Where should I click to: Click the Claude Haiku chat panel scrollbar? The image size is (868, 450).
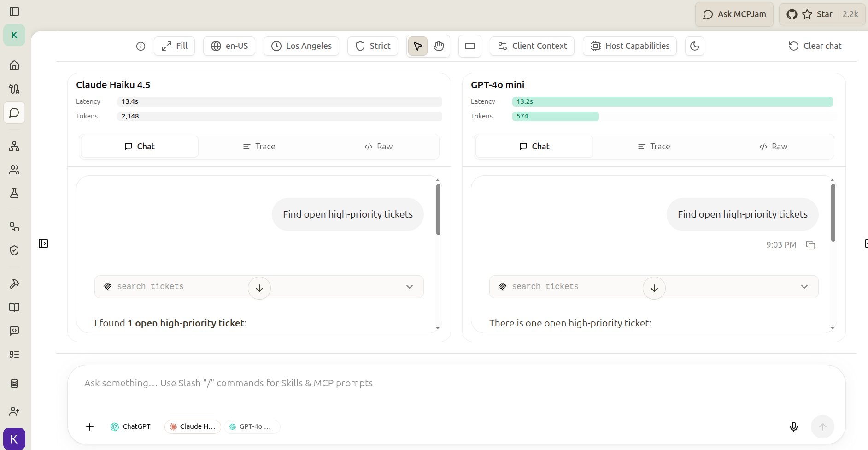438,210
